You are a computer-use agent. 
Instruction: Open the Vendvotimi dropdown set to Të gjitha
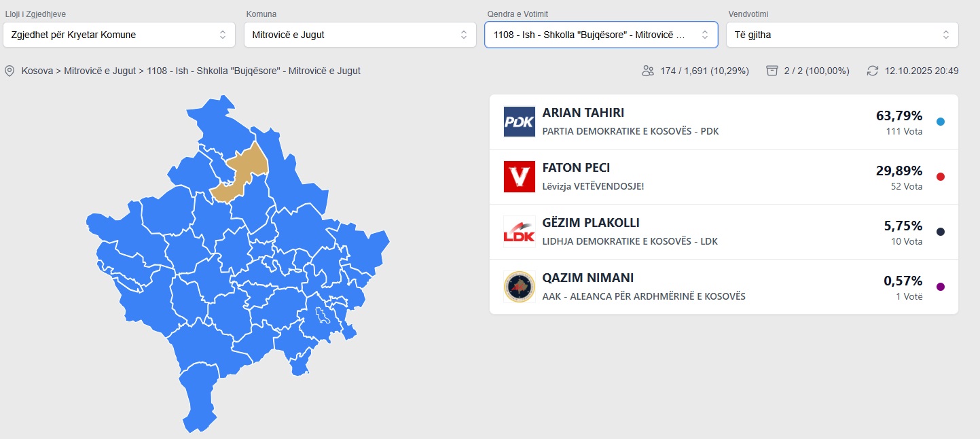pyautogui.click(x=842, y=35)
